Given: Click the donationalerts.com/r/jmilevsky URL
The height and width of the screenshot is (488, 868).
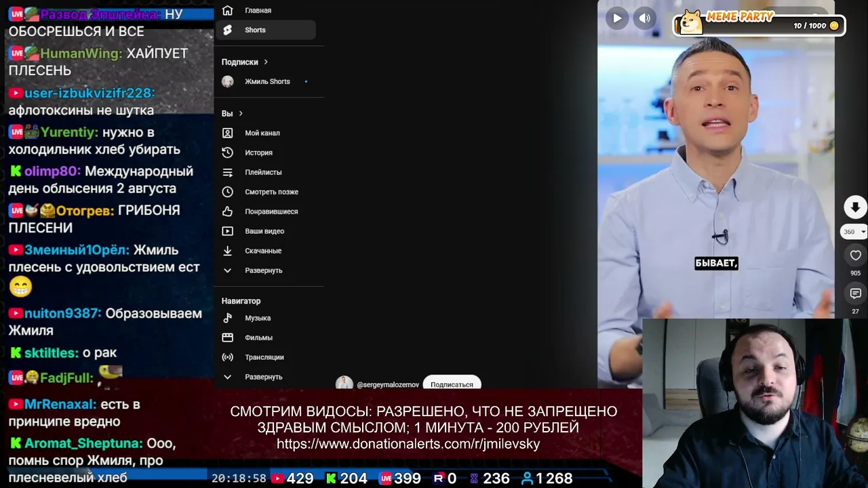Looking at the screenshot, I should 408,445.
